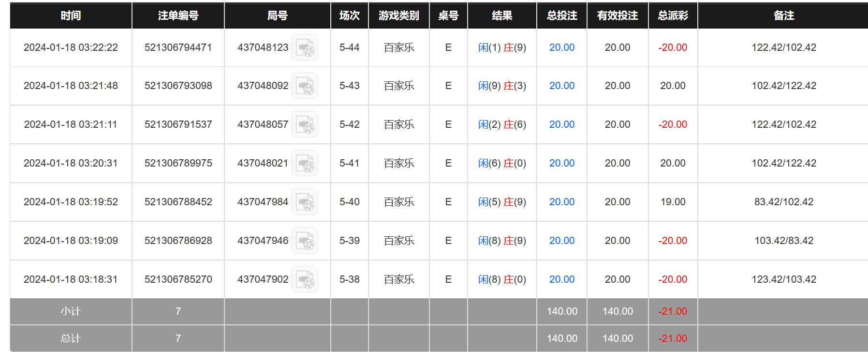The width and height of the screenshot is (868, 352).
Task: Click total payout -21.00 in 总计 row
Action: 673,338
